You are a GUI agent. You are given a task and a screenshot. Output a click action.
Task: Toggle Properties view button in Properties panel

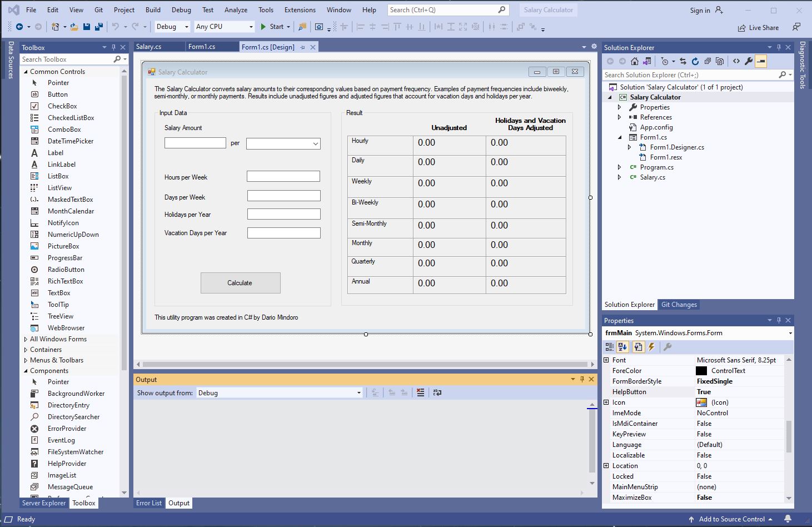click(638, 347)
